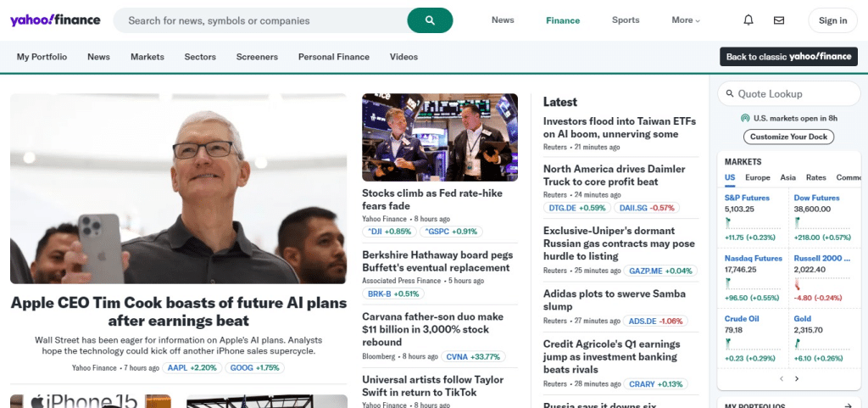Expand the More menu
This screenshot has width=868, height=408.
coord(686,20)
